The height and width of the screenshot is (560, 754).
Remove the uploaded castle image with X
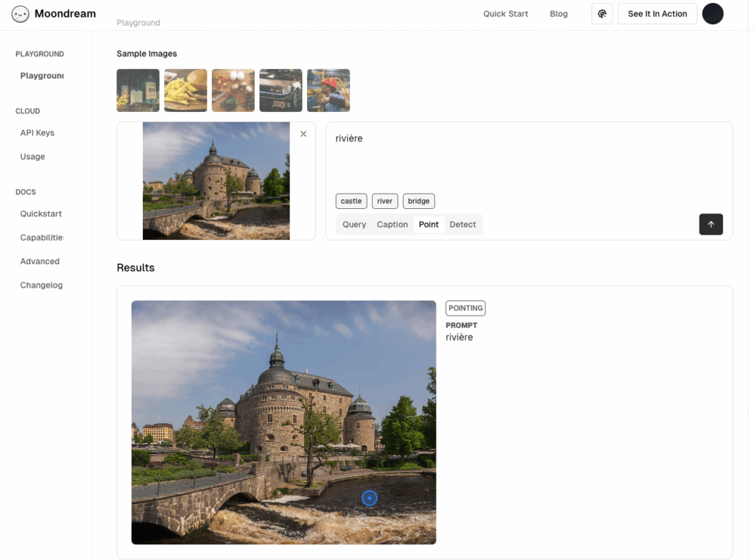(x=303, y=134)
